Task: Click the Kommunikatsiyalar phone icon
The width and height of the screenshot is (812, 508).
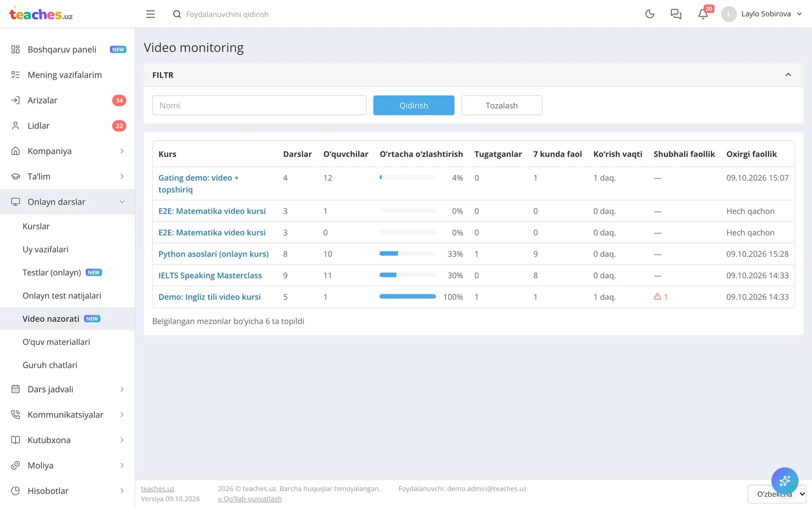Action: [x=16, y=415]
